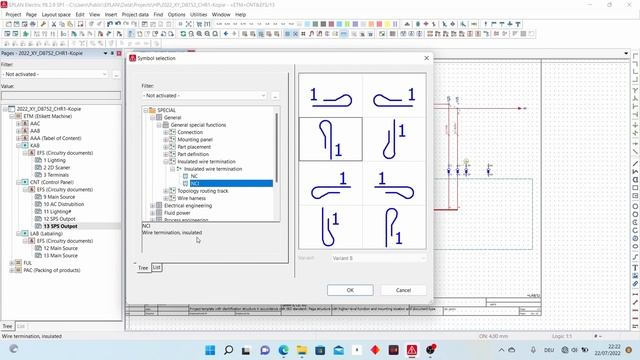Expand the Mounting panel node

[166, 140]
